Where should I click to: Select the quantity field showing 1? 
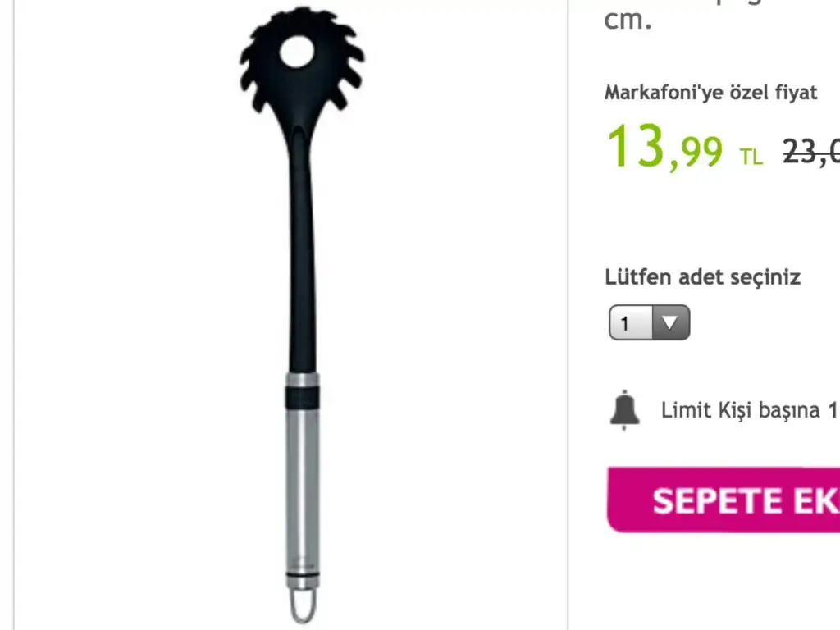(650, 322)
